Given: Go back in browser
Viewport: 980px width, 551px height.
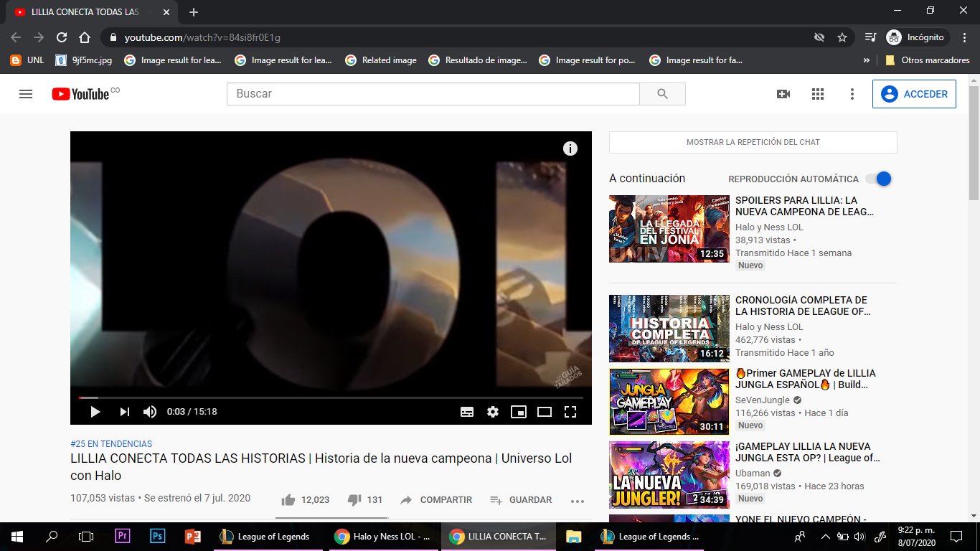Looking at the screenshot, I should coord(16,37).
